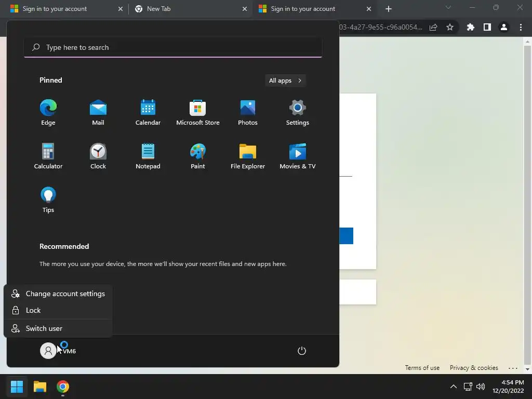Select Change account settings
The image size is (532, 399).
pyautogui.click(x=58, y=294)
